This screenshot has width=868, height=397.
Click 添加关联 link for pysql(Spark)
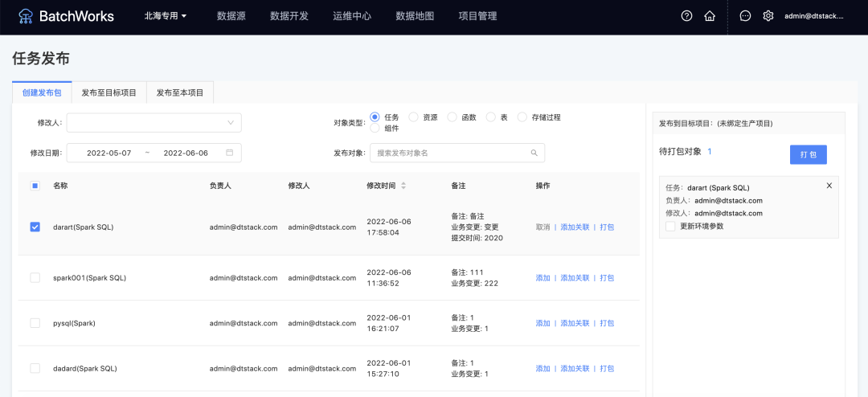point(575,323)
